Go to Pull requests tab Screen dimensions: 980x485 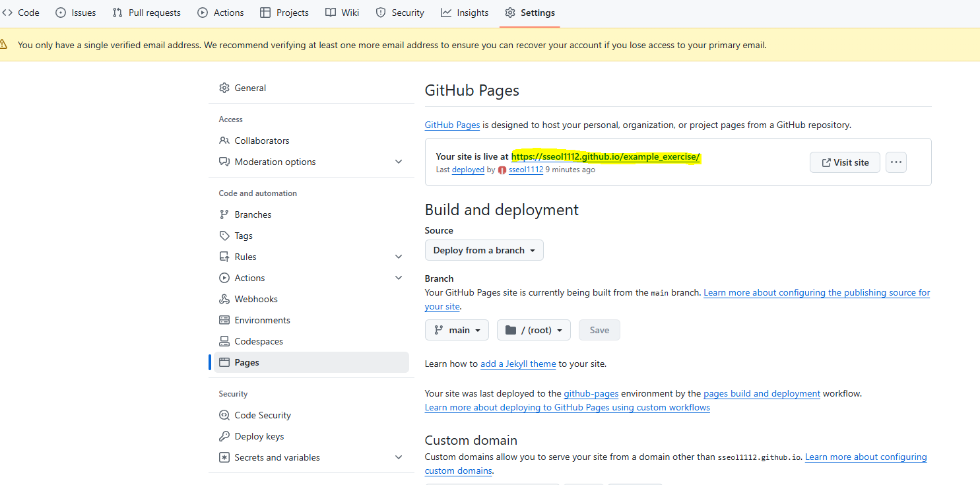tap(147, 13)
